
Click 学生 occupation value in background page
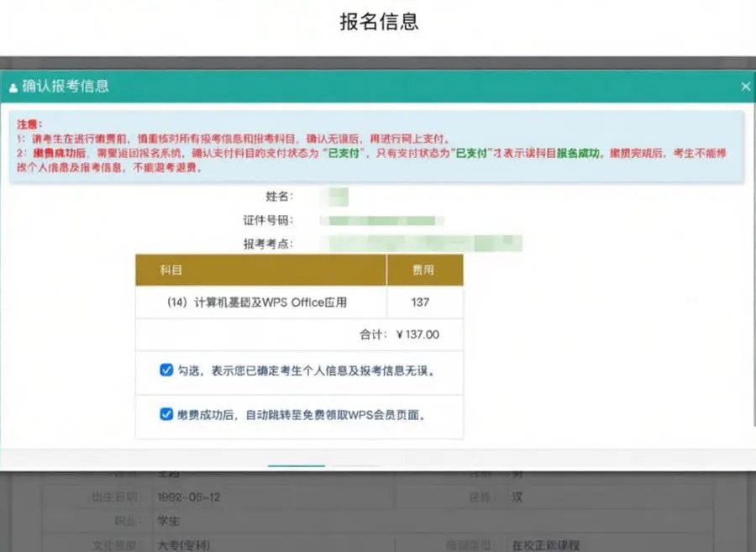(x=168, y=521)
